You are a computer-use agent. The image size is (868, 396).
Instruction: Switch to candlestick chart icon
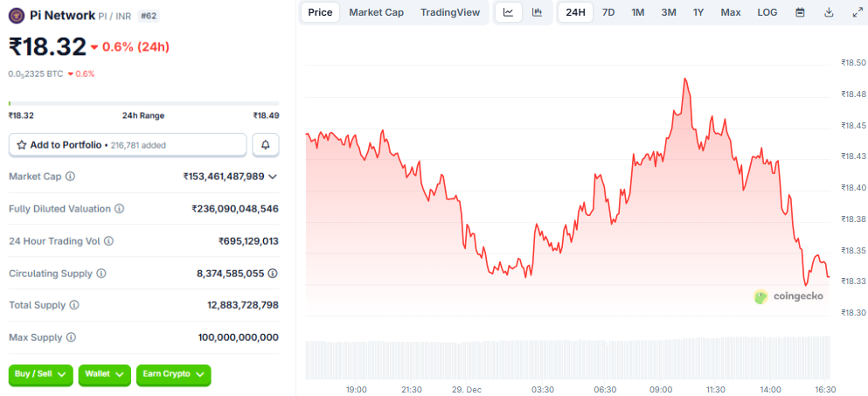point(537,12)
